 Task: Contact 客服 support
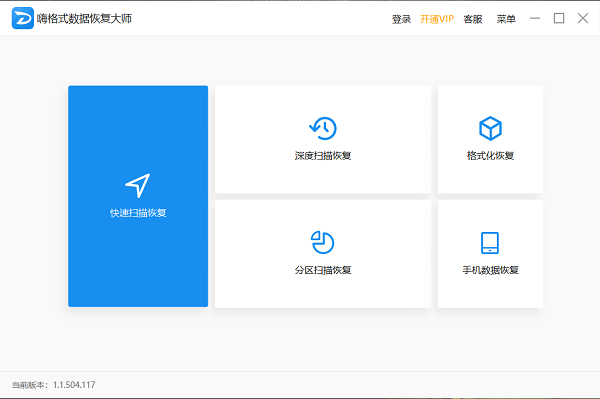[473, 19]
